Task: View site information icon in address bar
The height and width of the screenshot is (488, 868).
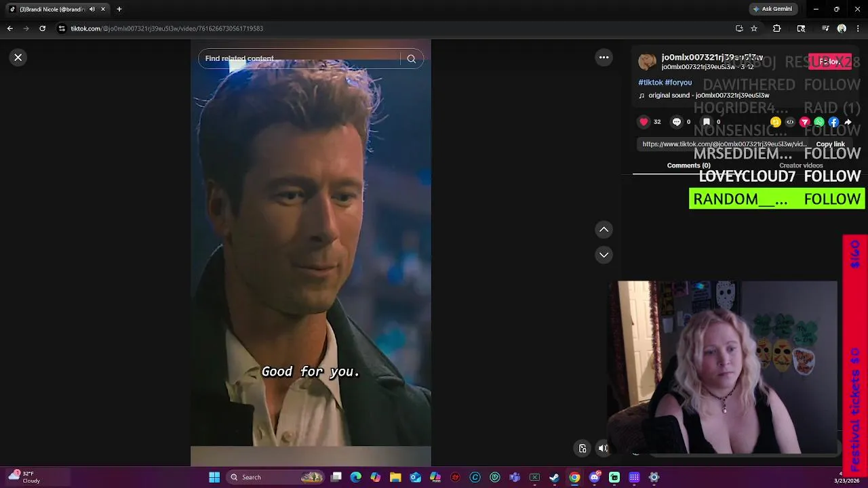Action: 62,28
